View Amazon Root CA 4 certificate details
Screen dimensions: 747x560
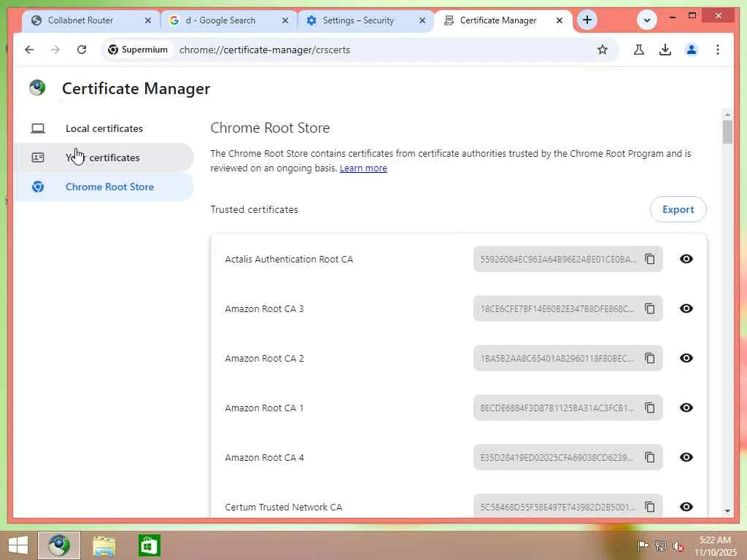tap(686, 457)
